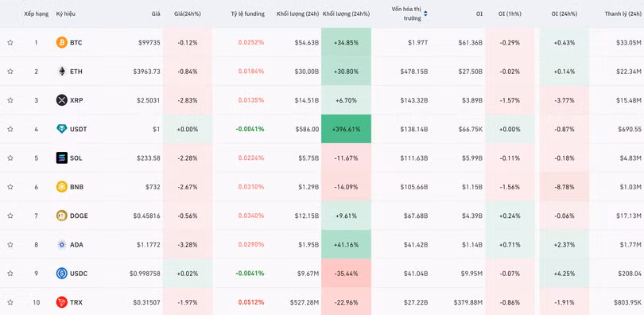
Task: Click the Solana SOL coin logo
Action: tap(61, 157)
